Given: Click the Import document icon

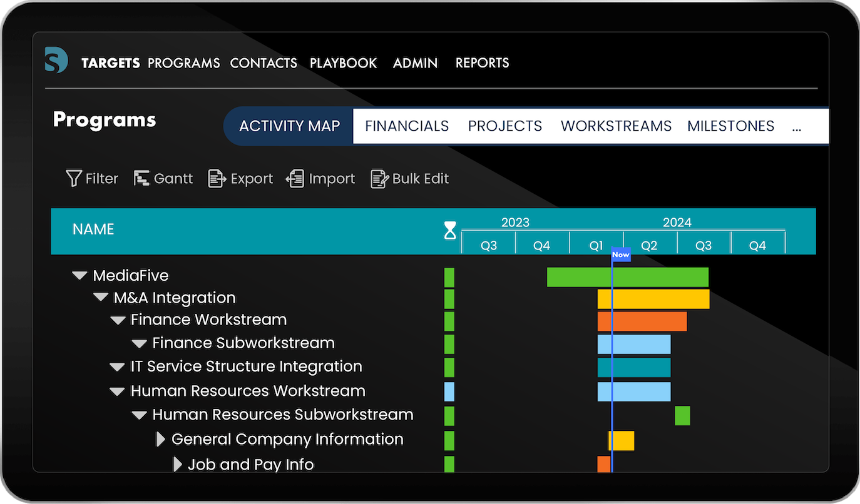Looking at the screenshot, I should point(295,179).
